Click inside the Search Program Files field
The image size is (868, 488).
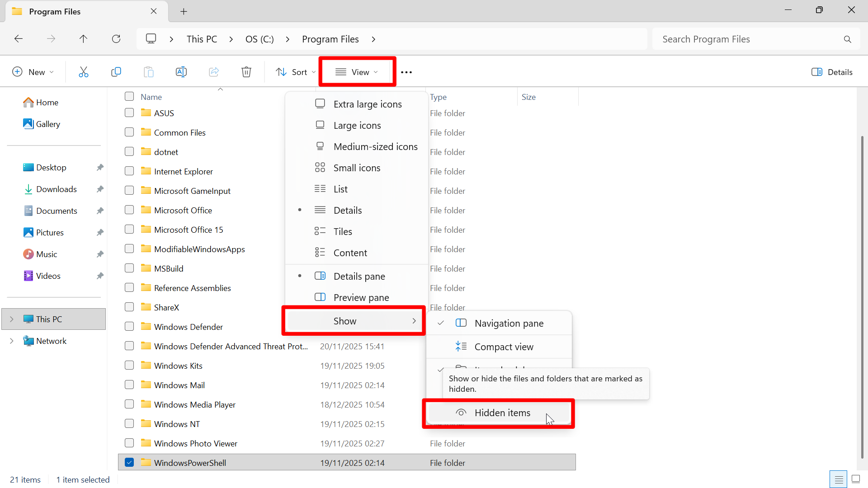tap(746, 39)
